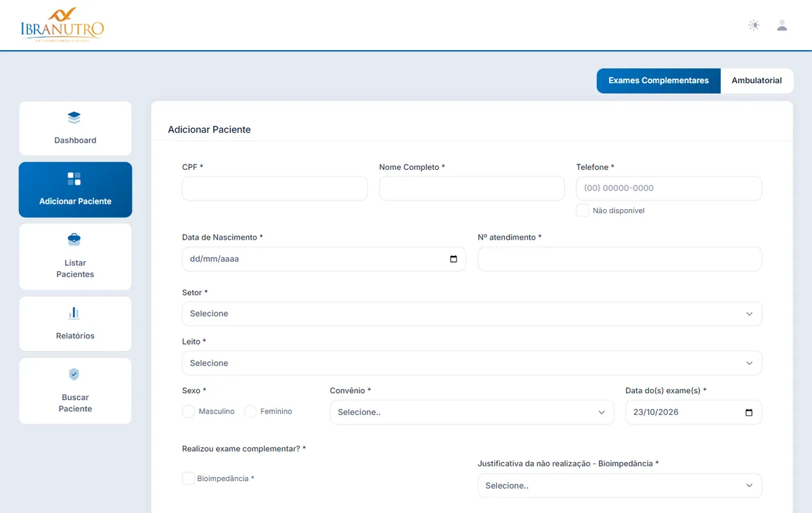Open Buscar Paciente in the sidebar
The image size is (812, 513).
pyautogui.click(x=75, y=391)
